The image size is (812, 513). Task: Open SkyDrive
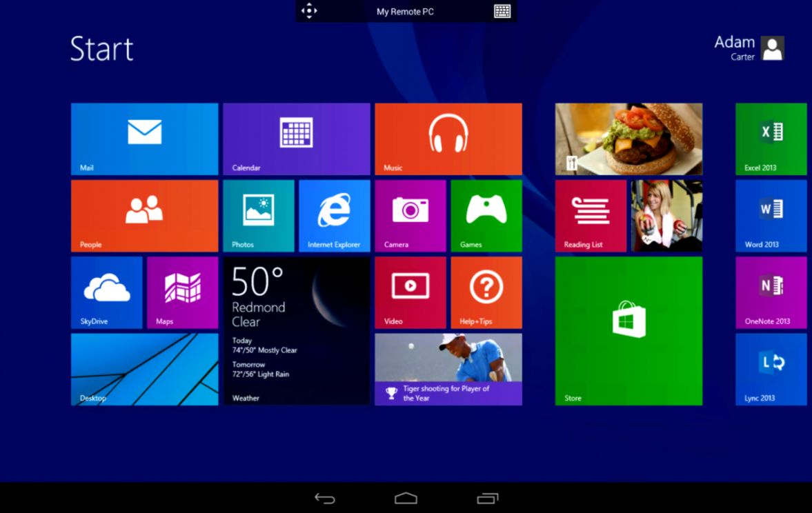coord(106,292)
